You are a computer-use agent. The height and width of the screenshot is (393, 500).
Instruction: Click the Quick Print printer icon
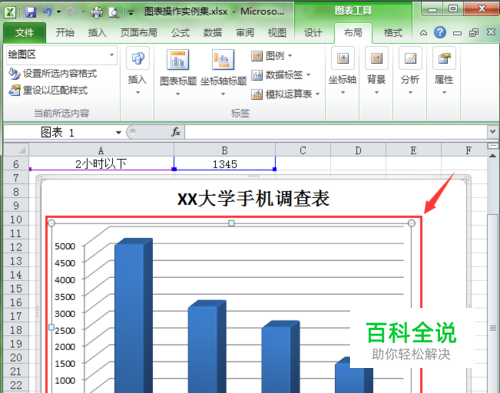pos(97,12)
